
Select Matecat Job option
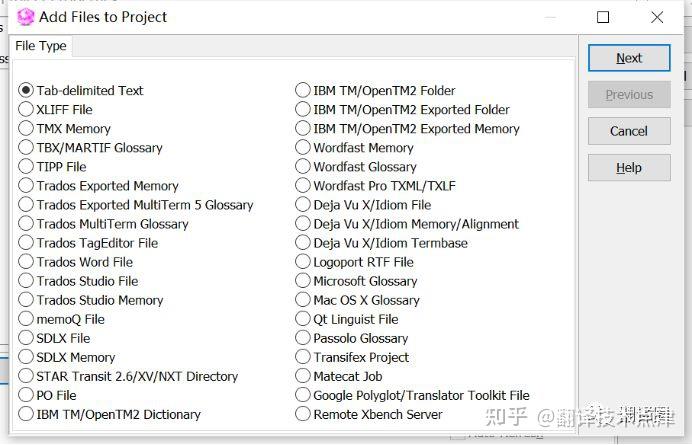303,376
